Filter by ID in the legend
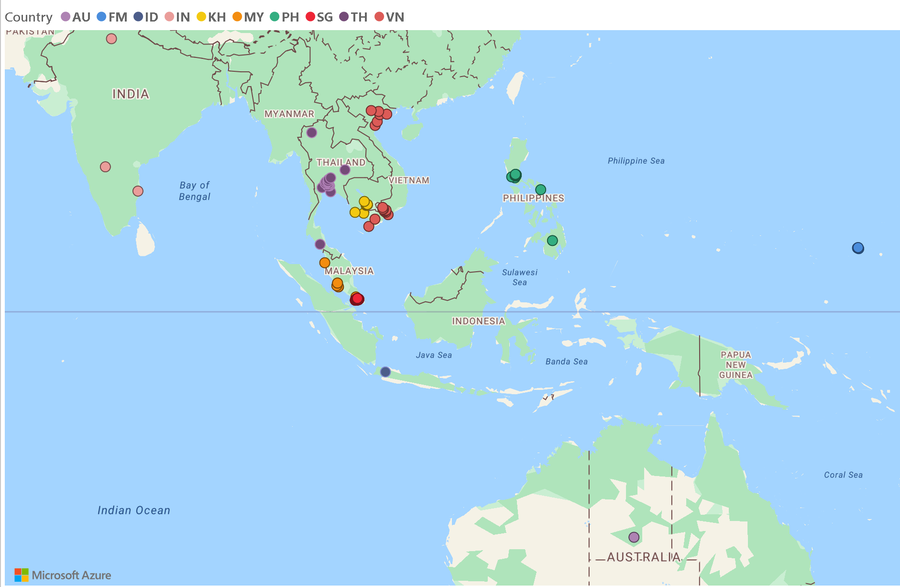This screenshot has width=900, height=587. [x=146, y=17]
